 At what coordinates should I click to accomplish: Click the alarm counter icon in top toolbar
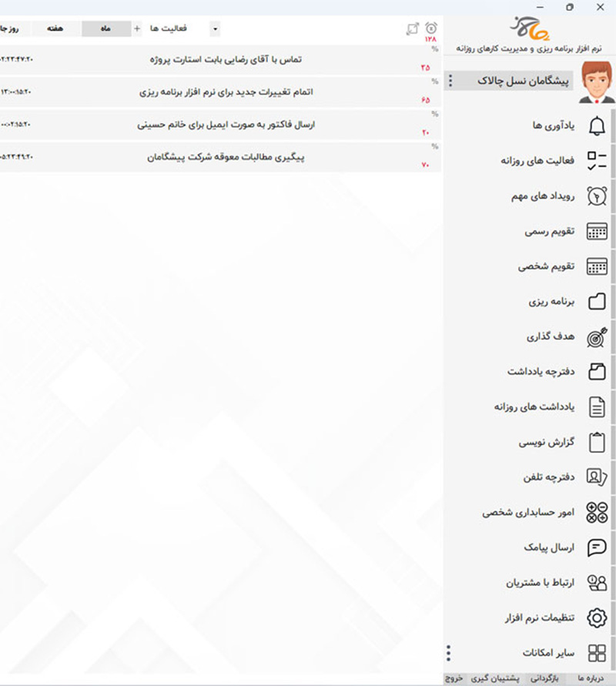tap(430, 29)
